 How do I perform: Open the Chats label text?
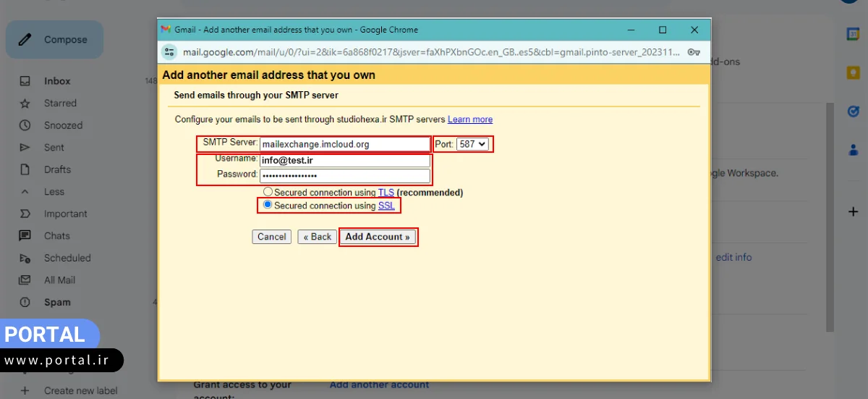pyautogui.click(x=57, y=236)
